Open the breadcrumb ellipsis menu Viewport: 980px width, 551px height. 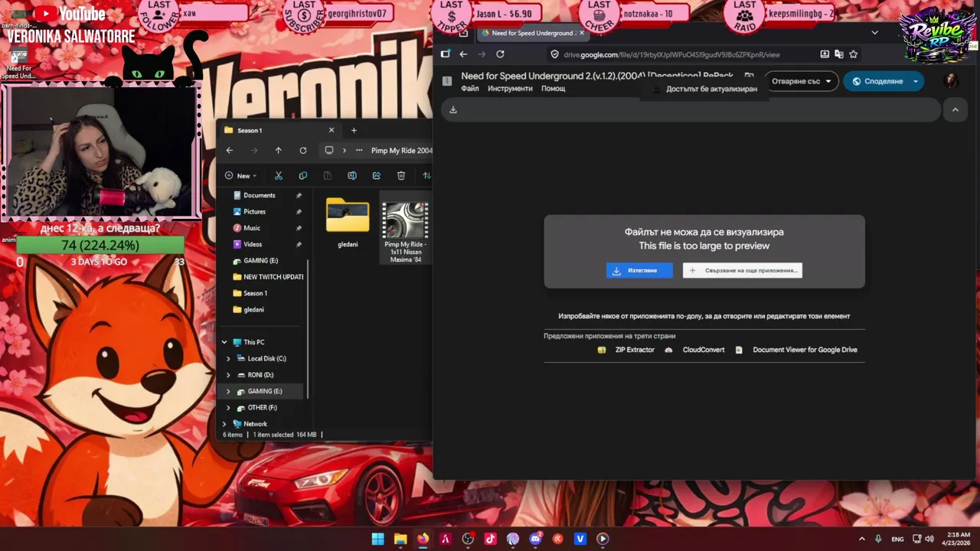358,150
